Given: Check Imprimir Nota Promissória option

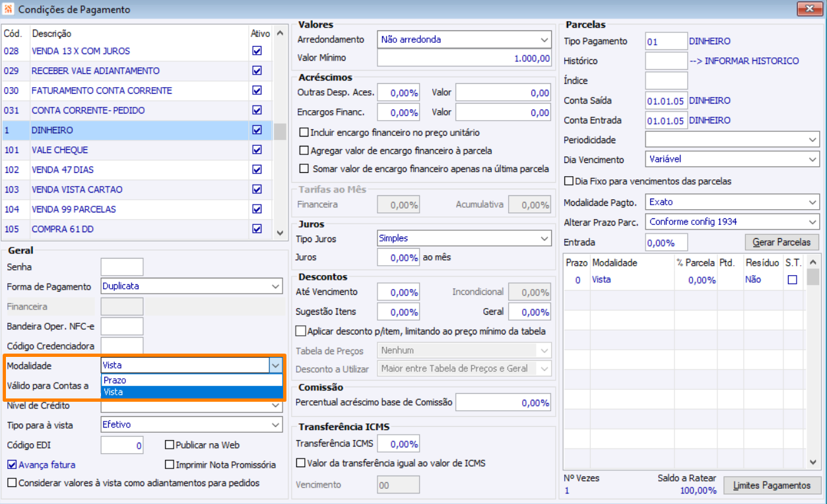Looking at the screenshot, I should pyautogui.click(x=170, y=465).
